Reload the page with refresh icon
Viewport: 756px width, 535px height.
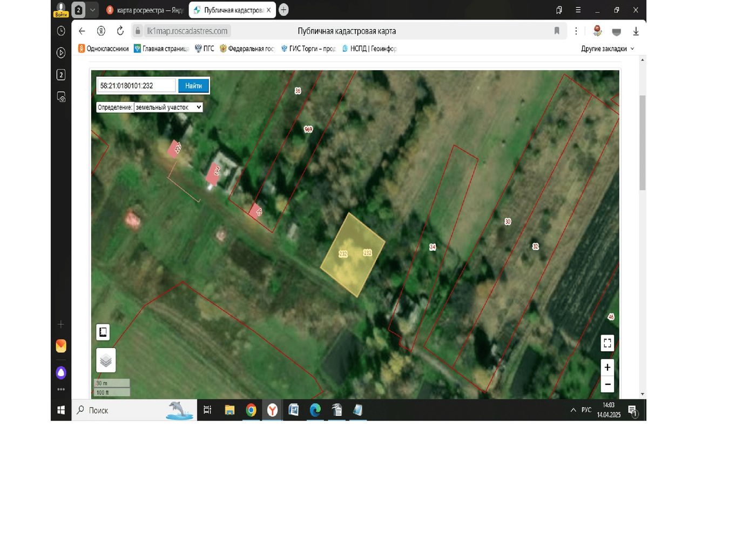(120, 31)
